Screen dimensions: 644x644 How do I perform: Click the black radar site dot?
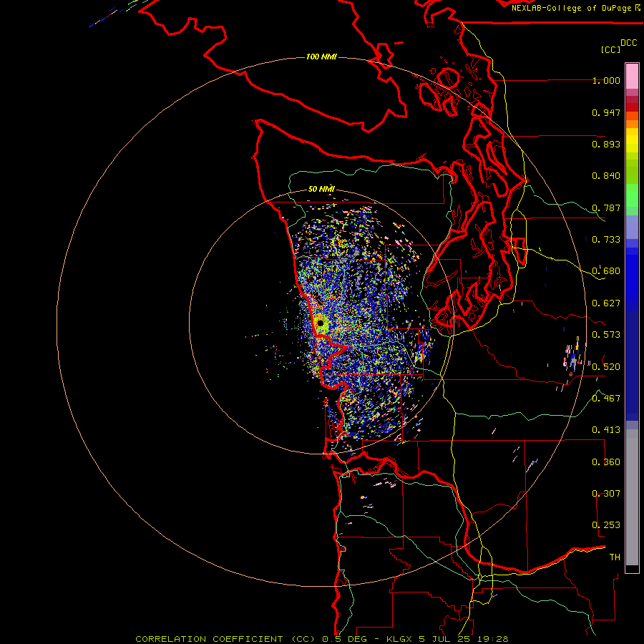(321, 323)
